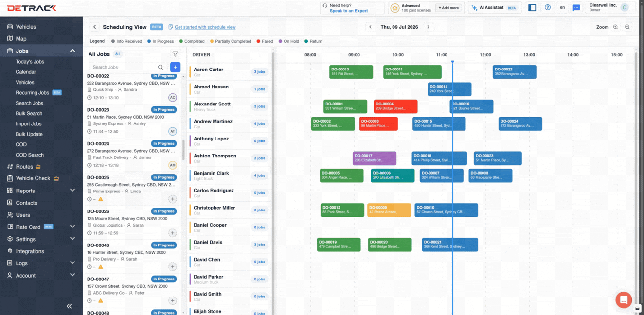Open Vehicle Check
644x315 pixels.
coord(33,178)
